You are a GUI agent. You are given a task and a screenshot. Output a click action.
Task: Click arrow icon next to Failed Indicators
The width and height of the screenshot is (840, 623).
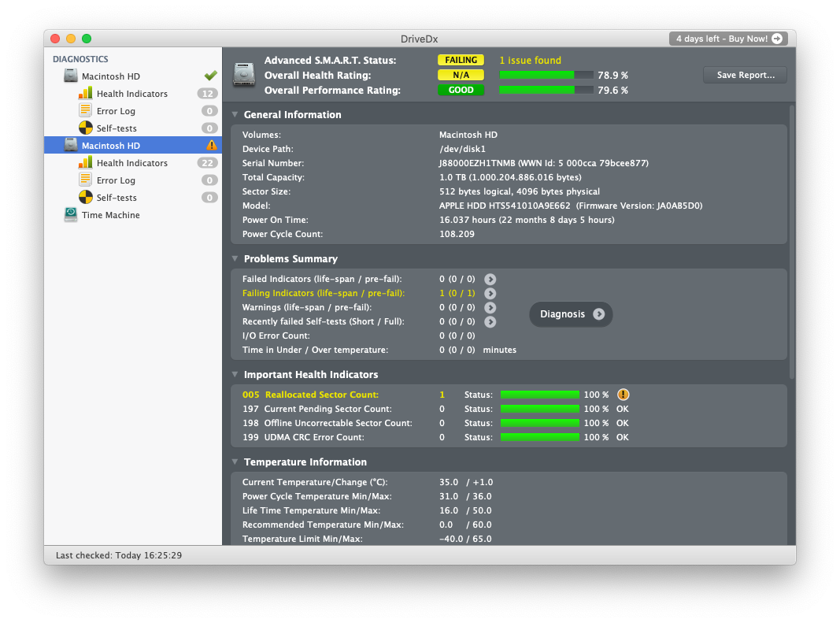coord(490,280)
